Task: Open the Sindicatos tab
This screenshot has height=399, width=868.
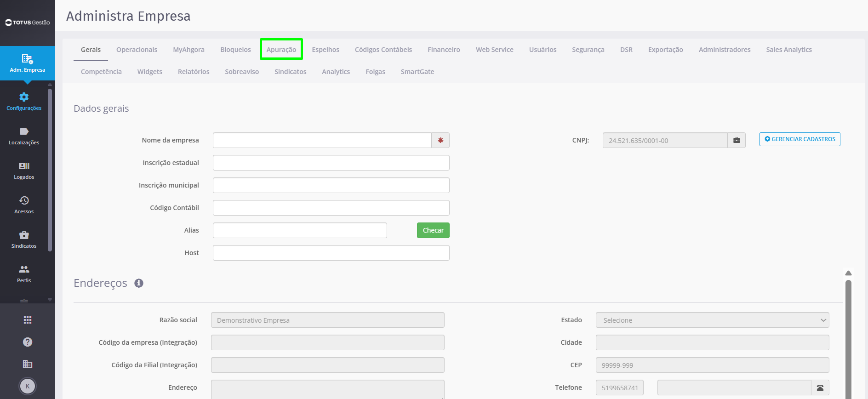Action: coord(290,72)
